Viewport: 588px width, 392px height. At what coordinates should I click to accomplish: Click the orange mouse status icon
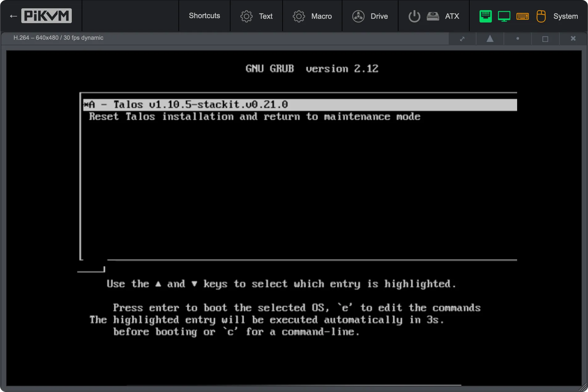click(x=541, y=16)
